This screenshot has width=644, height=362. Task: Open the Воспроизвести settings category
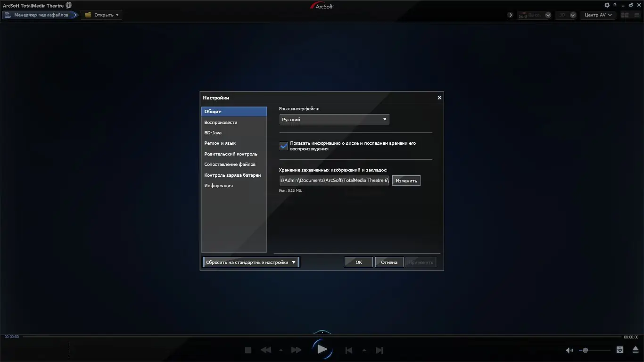[234, 122]
